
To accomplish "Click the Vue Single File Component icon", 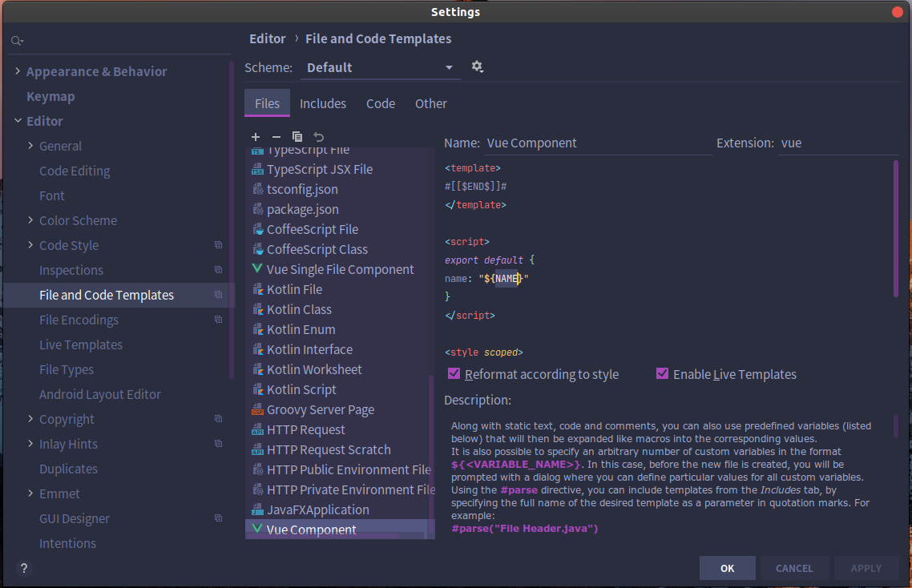I will point(257,268).
